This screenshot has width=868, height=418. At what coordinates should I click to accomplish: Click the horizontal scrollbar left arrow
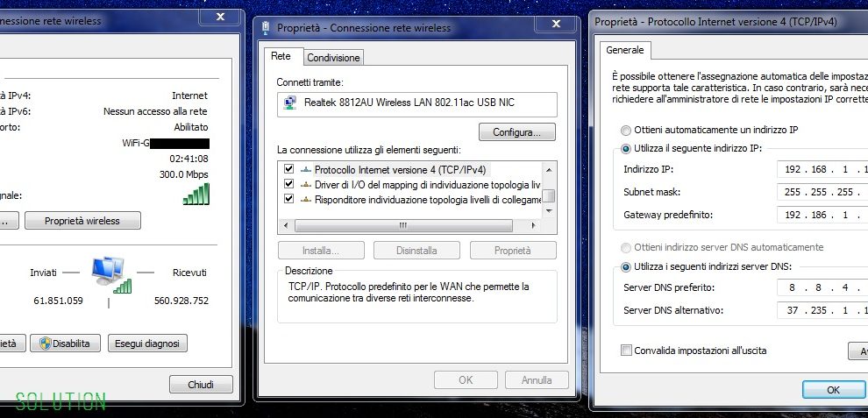point(286,225)
